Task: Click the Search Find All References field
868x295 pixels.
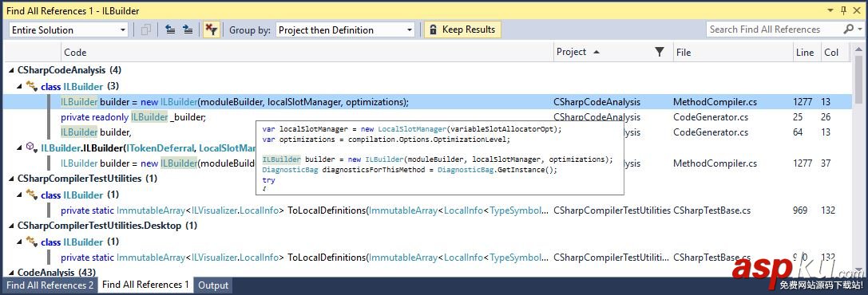Action: coord(772,29)
